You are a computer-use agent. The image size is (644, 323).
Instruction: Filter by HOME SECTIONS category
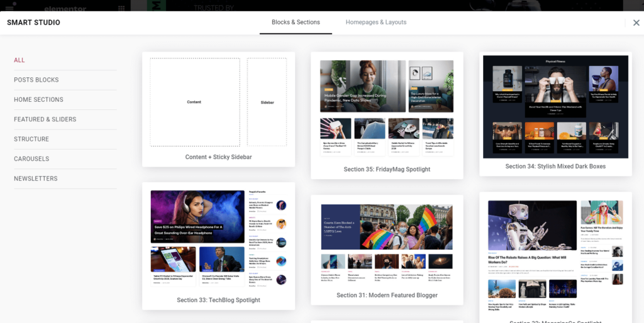click(38, 99)
